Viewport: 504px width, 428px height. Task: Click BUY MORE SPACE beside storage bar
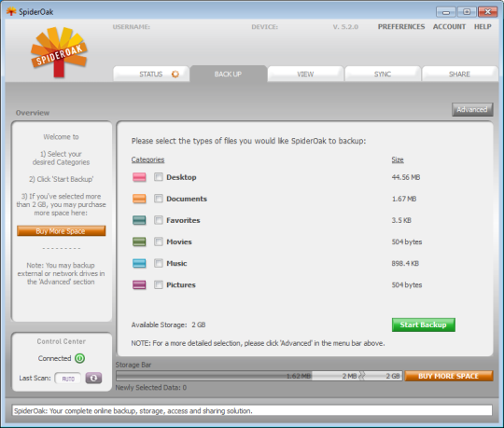448,376
